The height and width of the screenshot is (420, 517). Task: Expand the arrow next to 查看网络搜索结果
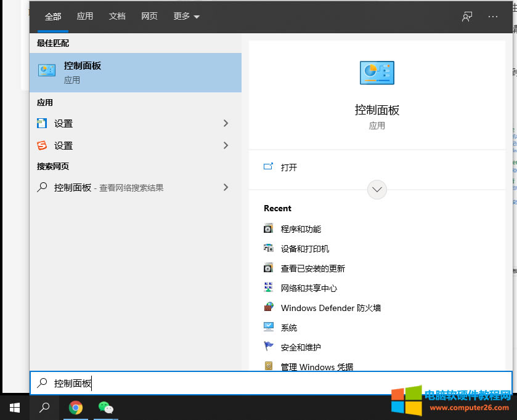(226, 187)
